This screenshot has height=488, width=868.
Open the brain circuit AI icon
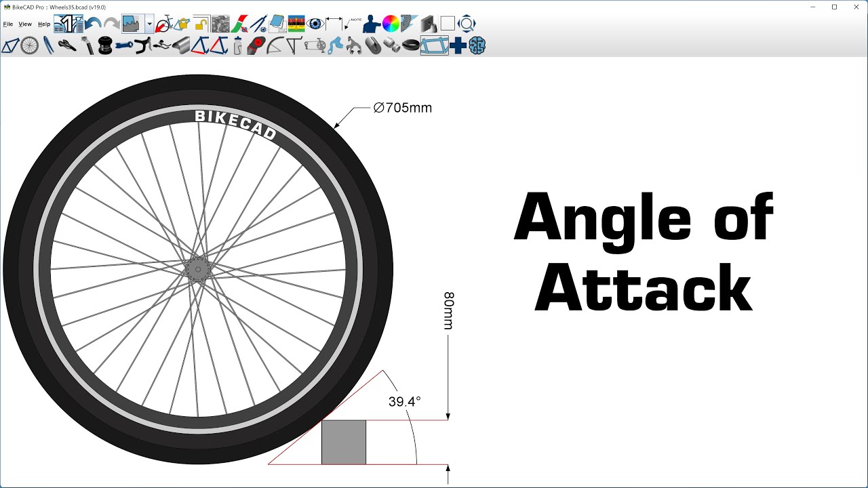tap(477, 45)
